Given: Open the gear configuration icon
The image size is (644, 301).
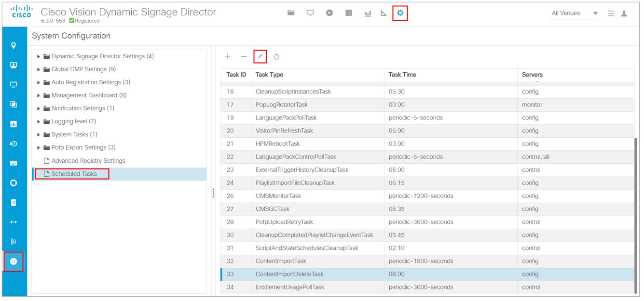Looking at the screenshot, I should [x=400, y=13].
